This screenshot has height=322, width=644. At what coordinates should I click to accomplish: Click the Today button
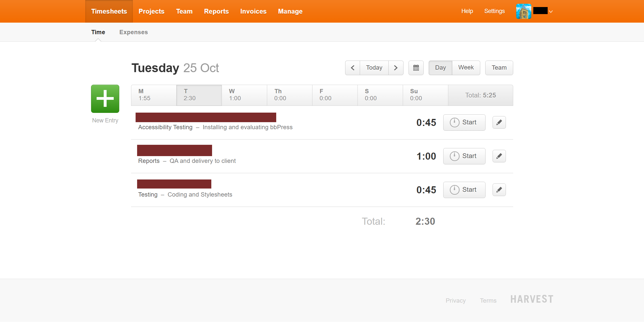374,67
